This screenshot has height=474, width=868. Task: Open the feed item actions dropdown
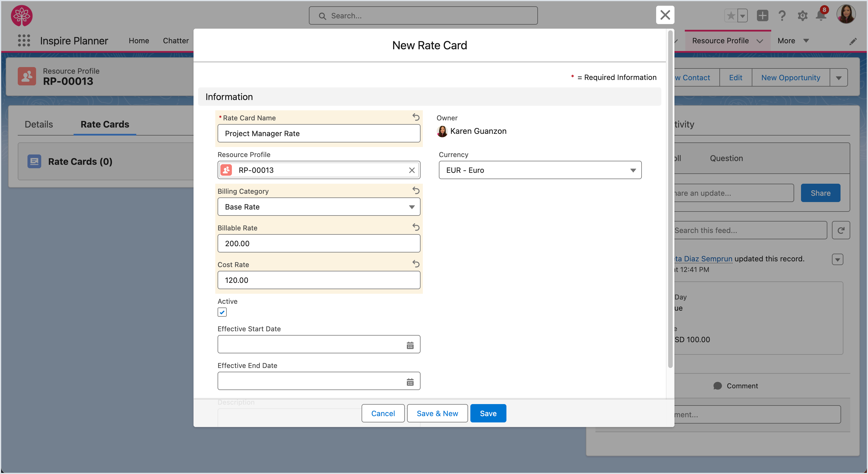coord(837,259)
